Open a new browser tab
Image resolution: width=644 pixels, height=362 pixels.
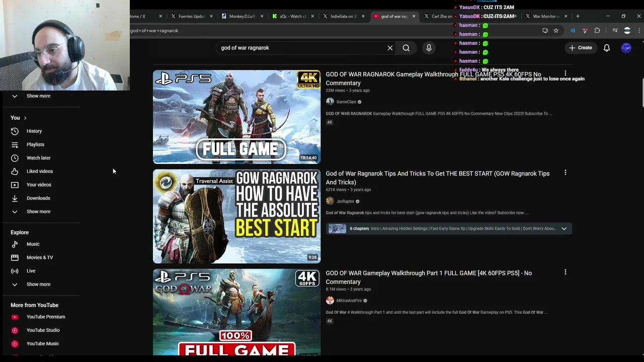tap(578, 16)
